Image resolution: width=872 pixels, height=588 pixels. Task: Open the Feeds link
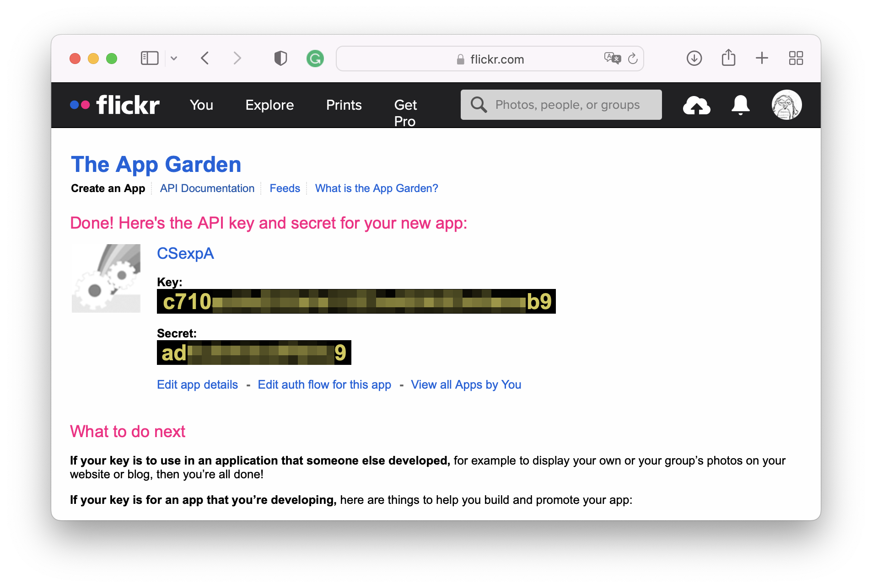285,188
